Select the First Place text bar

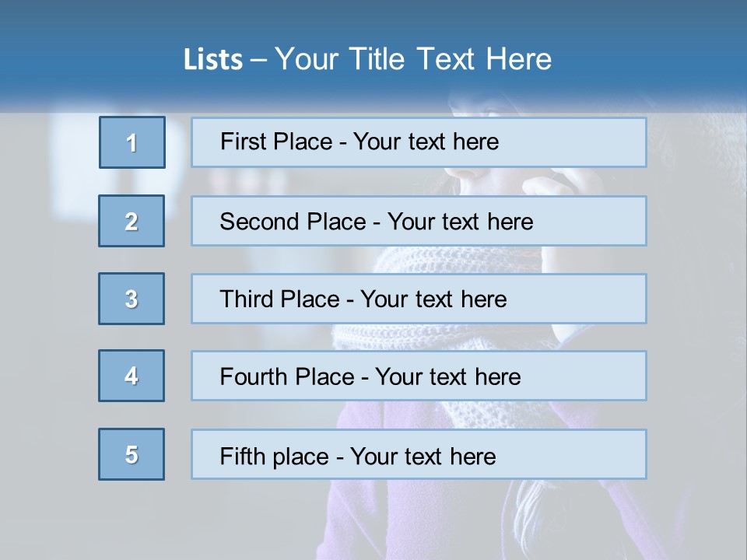pos(419,142)
